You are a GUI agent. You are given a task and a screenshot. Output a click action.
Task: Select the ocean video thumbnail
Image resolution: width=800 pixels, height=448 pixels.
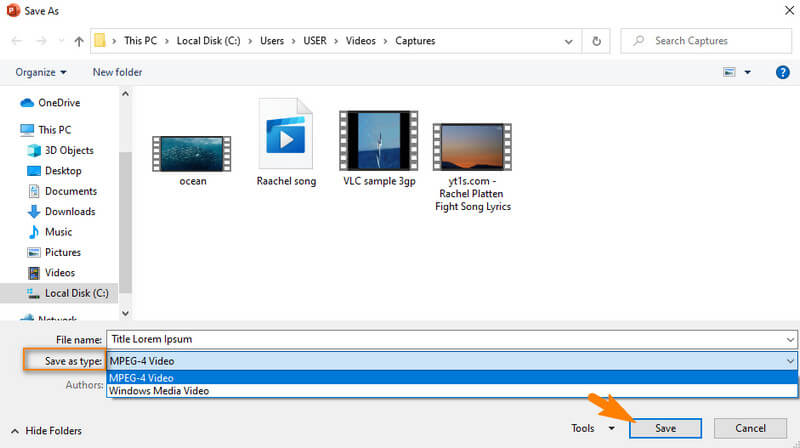pyautogui.click(x=192, y=154)
